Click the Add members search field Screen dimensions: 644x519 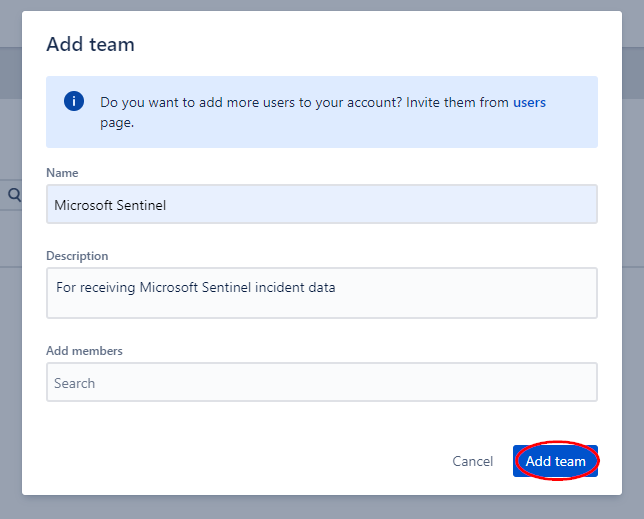tap(322, 382)
